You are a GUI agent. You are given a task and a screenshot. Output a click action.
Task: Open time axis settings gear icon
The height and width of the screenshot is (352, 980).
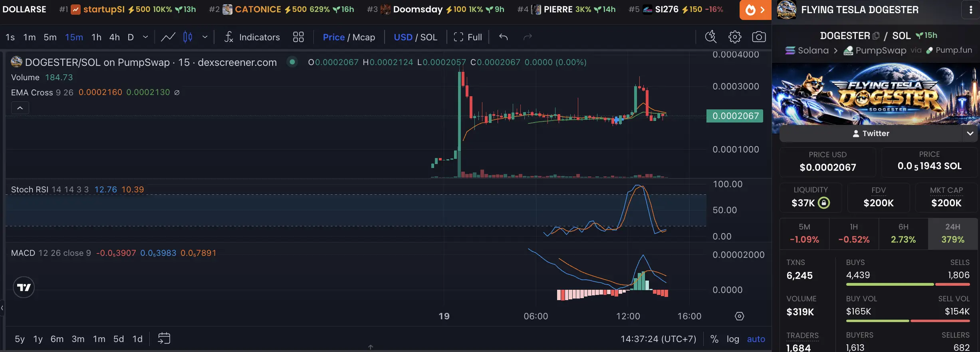click(x=740, y=316)
